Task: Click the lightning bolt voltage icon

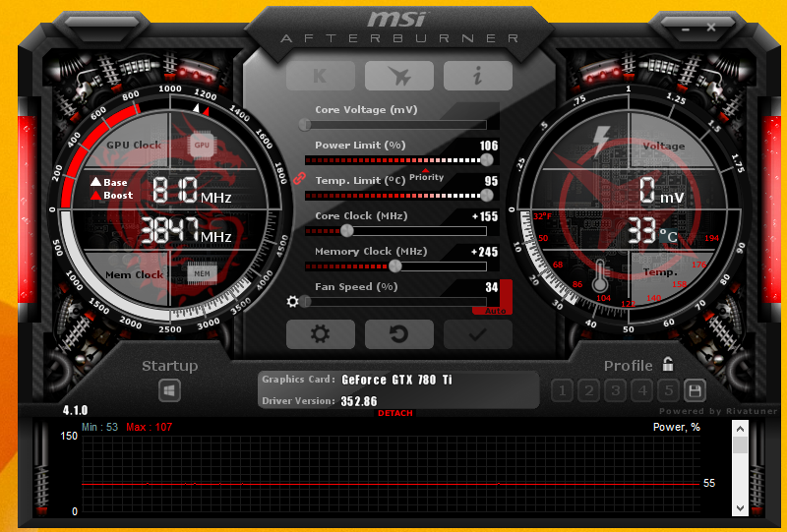Action: tap(600, 142)
